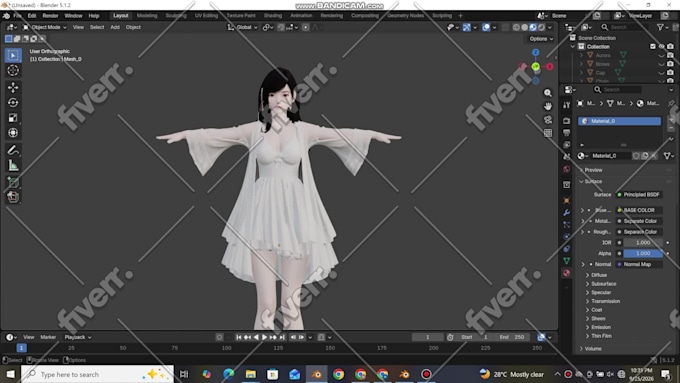This screenshot has height=383, width=680.
Task: Select the Select Box tool
Action: (13, 55)
